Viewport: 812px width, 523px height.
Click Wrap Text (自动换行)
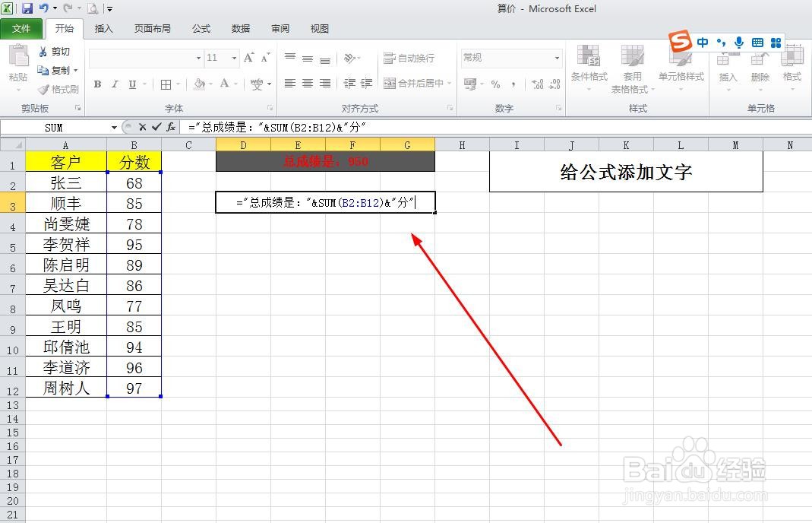coord(409,58)
